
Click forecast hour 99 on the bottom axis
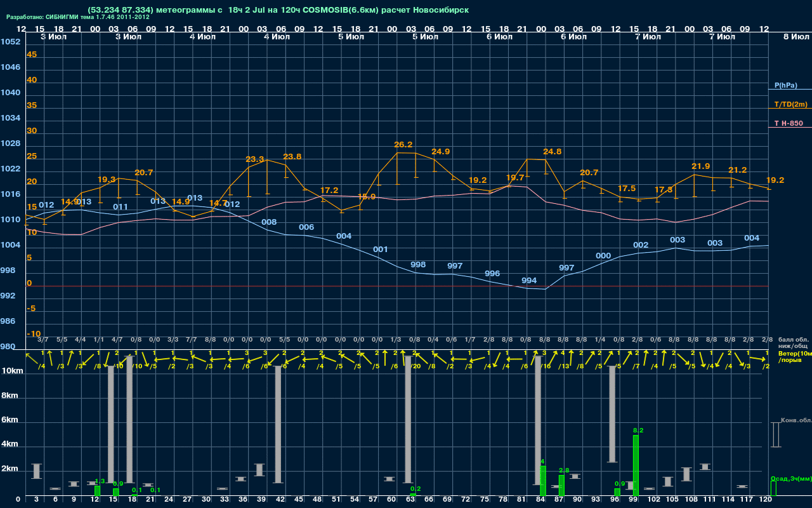[x=634, y=500]
